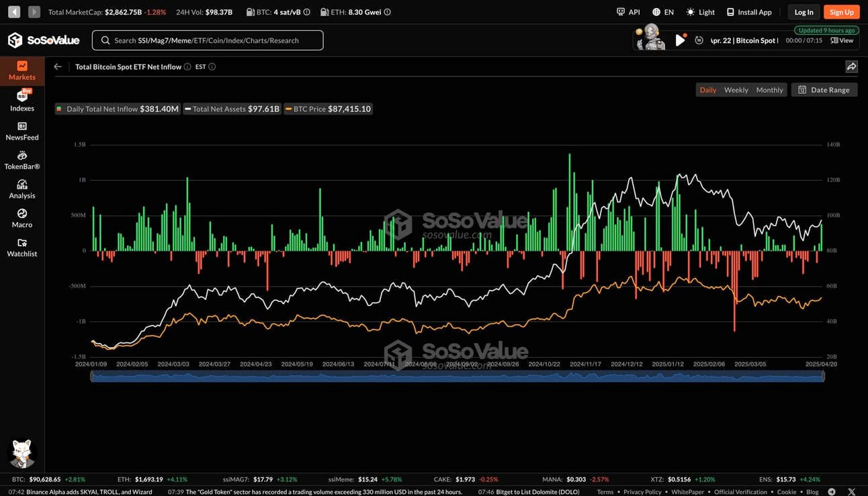Toggle the BTC Price line visibility
Image resolution: width=868 pixels, height=496 pixels.
[328, 108]
